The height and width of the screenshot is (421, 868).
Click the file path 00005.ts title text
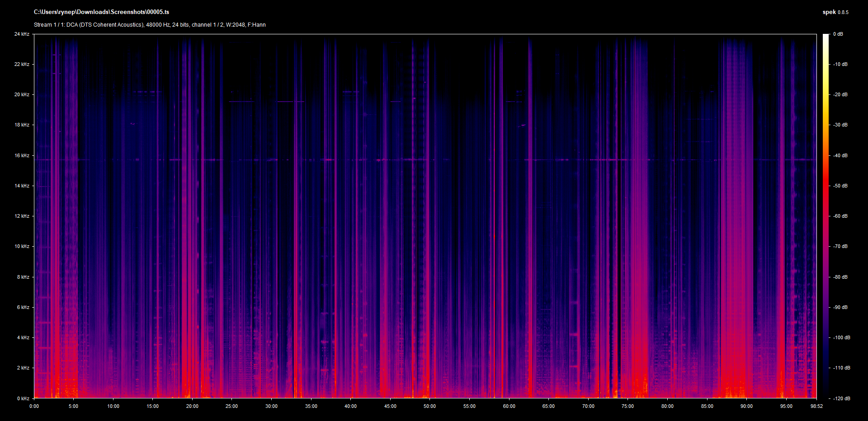pyautogui.click(x=101, y=12)
